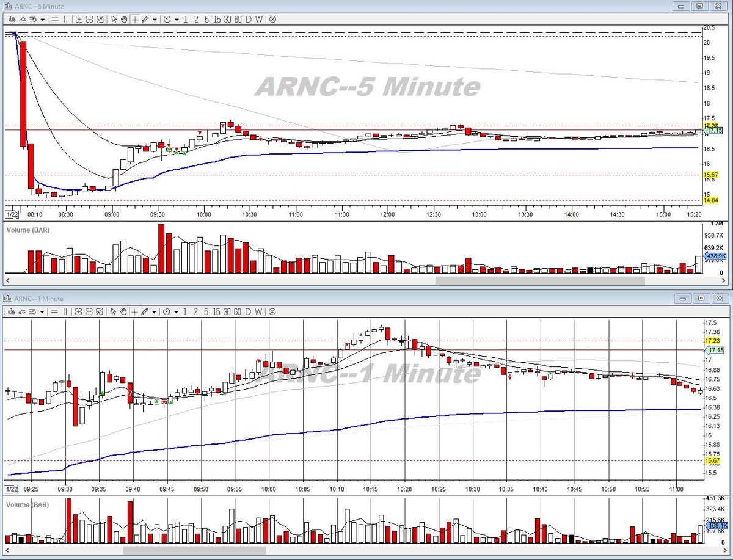Switch 1 Minute window to Weekly (W)
This screenshot has height=560, width=733.
pyautogui.click(x=259, y=311)
